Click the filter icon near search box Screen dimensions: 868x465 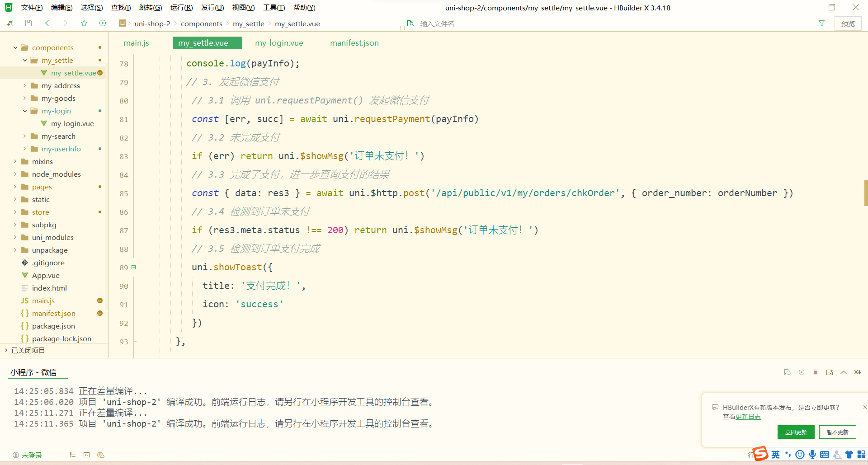pos(822,23)
